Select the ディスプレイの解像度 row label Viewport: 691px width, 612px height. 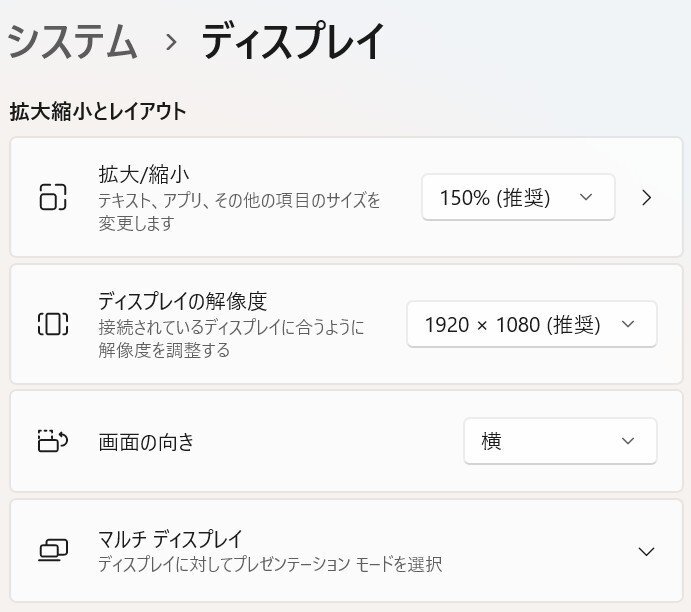click(x=182, y=301)
